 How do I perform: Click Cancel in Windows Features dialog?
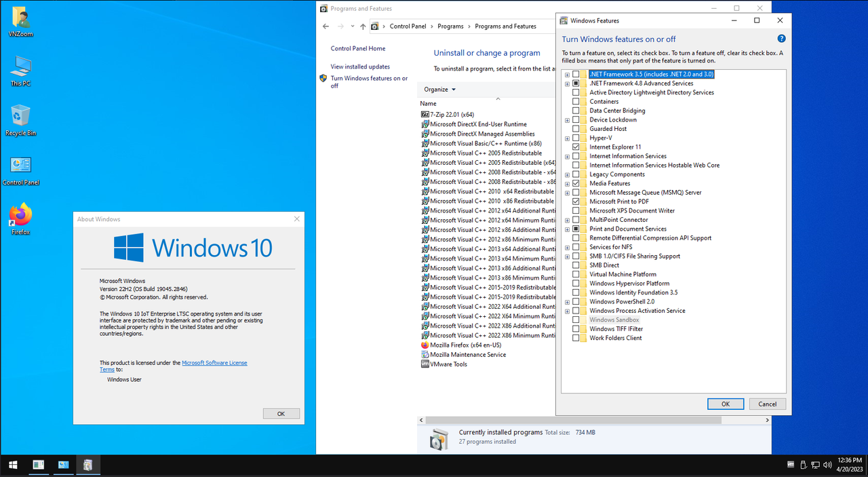[x=768, y=404]
